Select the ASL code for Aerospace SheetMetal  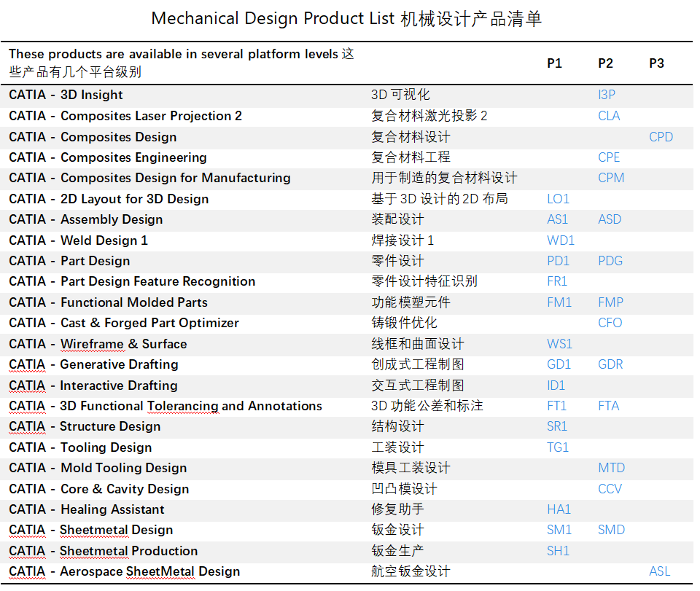660,571
